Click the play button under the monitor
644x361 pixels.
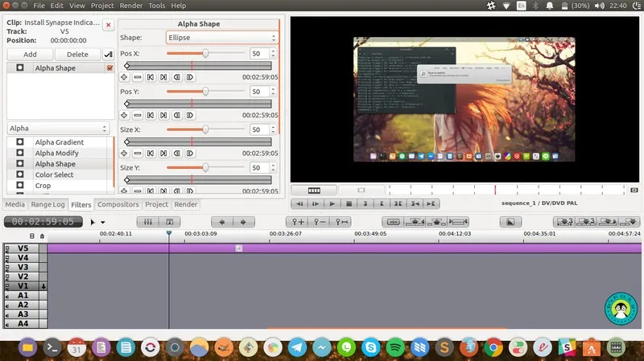(x=332, y=204)
